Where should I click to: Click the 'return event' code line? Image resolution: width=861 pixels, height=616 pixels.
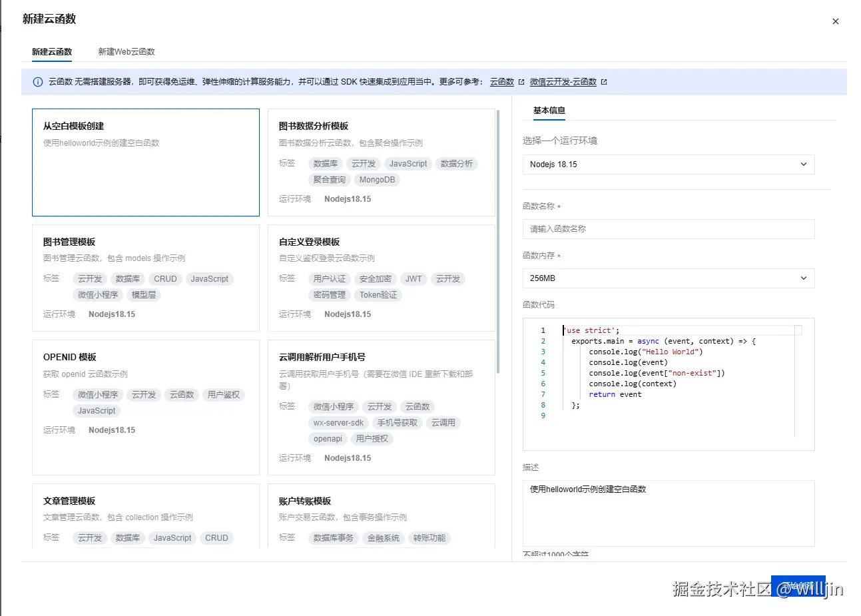pos(615,394)
